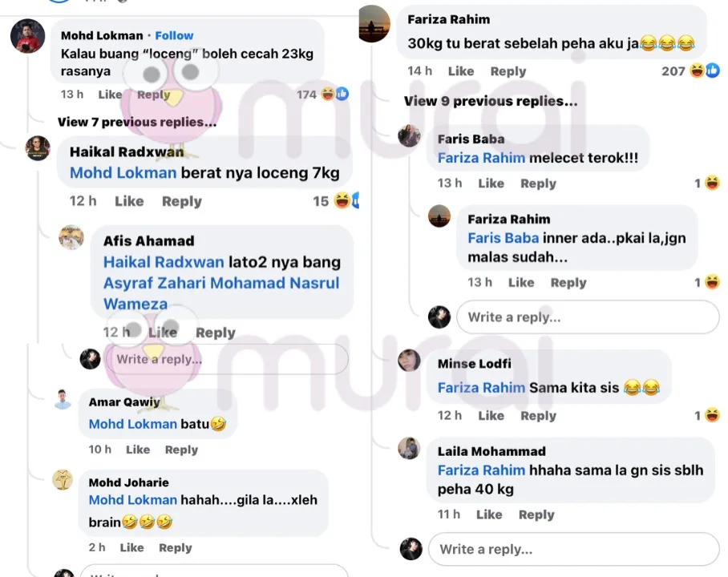Reply to Laila Mohammad's comment
Screen dimensions: 728x577
point(536,514)
